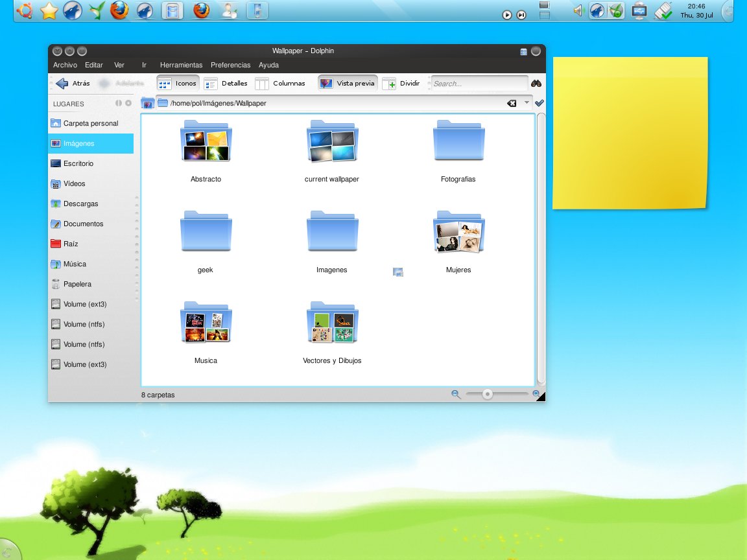Click the places selector icon beside path
The image size is (747, 560).
pos(148,103)
